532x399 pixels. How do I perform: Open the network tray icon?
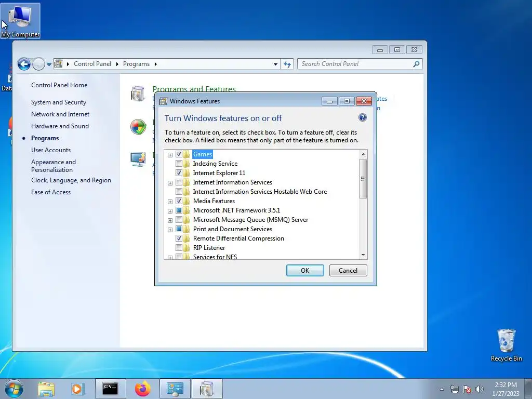[x=454, y=389]
